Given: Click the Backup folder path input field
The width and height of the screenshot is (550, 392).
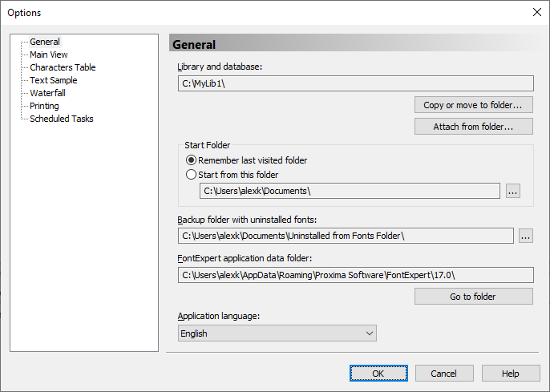Looking at the screenshot, I should click(x=346, y=236).
